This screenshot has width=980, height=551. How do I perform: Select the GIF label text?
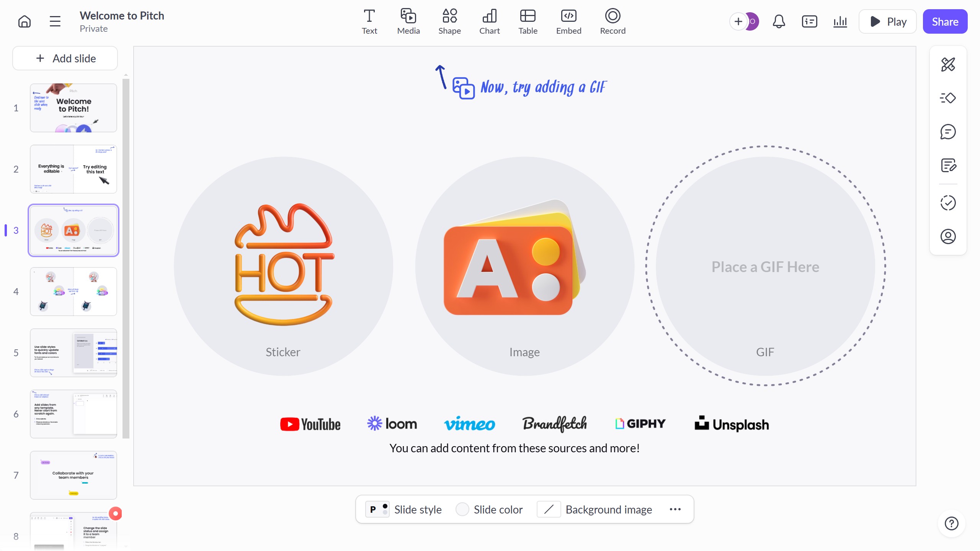click(765, 352)
